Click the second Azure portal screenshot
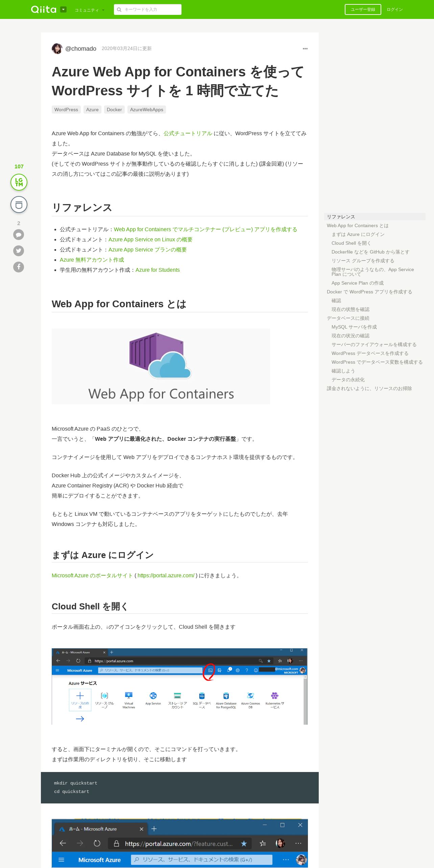The height and width of the screenshot is (868, 434). coord(180,843)
